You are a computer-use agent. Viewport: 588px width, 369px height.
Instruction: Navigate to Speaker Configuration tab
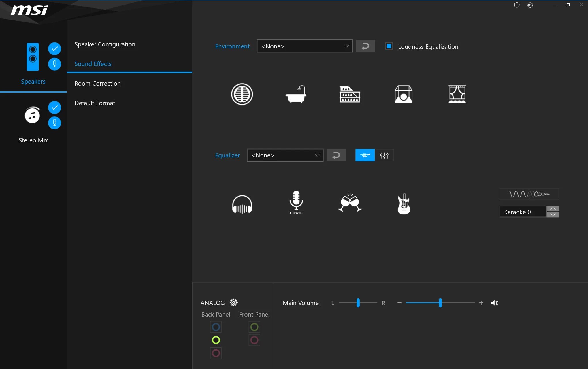tap(105, 44)
